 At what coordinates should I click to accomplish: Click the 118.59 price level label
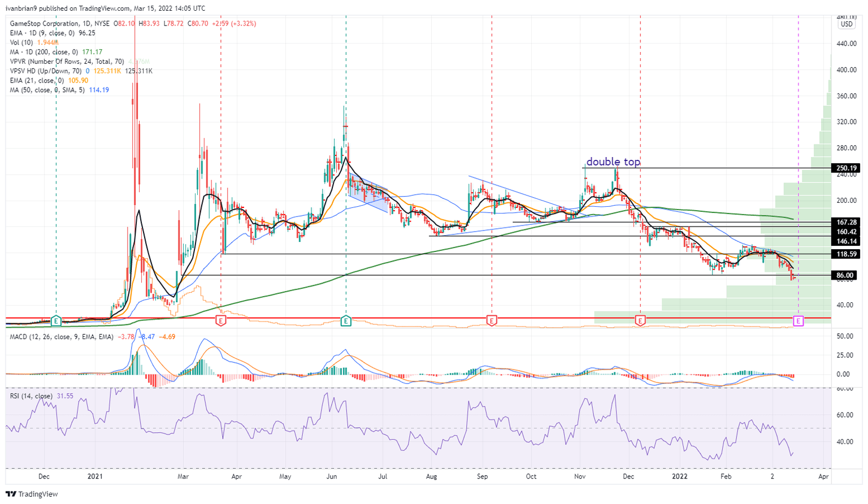847,255
